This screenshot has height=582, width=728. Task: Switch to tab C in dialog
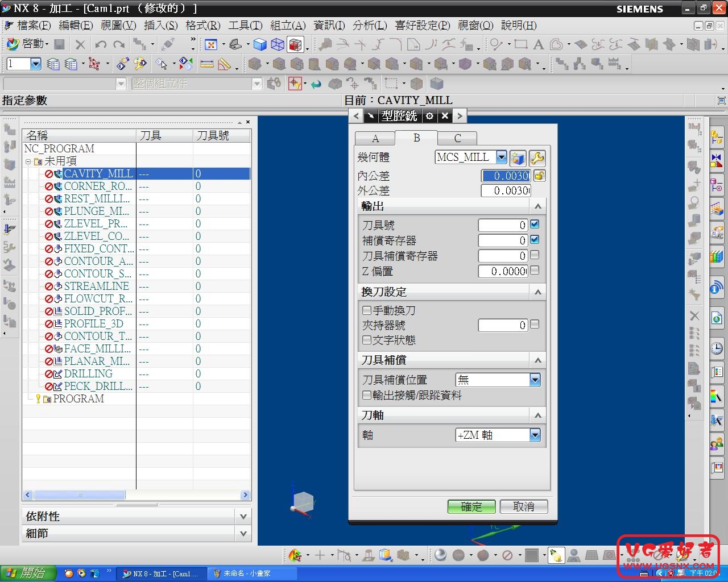(457, 139)
